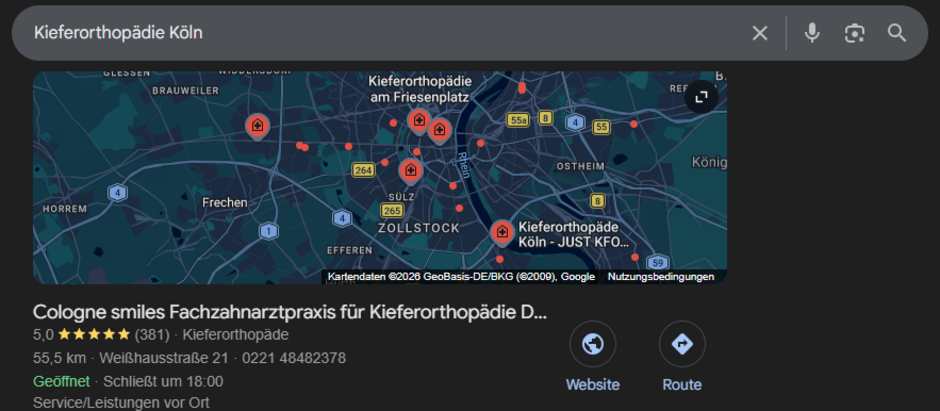The width and height of the screenshot is (940, 411).
Task: Click the Route text label
Action: click(x=682, y=385)
